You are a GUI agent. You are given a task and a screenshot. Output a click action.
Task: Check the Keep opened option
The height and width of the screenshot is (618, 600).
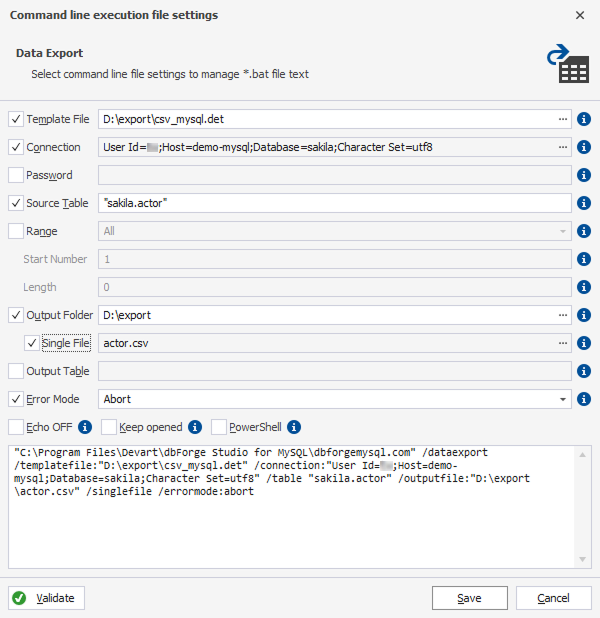[109, 427]
